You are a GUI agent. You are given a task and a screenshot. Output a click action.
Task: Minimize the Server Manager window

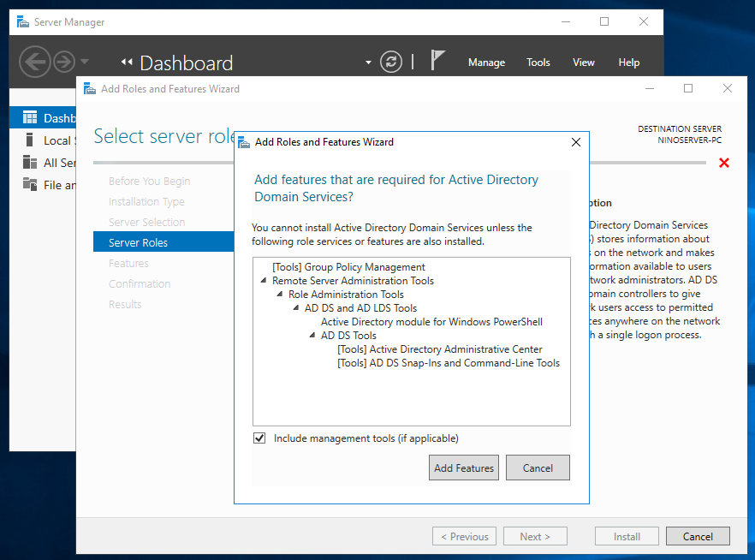tap(566, 21)
